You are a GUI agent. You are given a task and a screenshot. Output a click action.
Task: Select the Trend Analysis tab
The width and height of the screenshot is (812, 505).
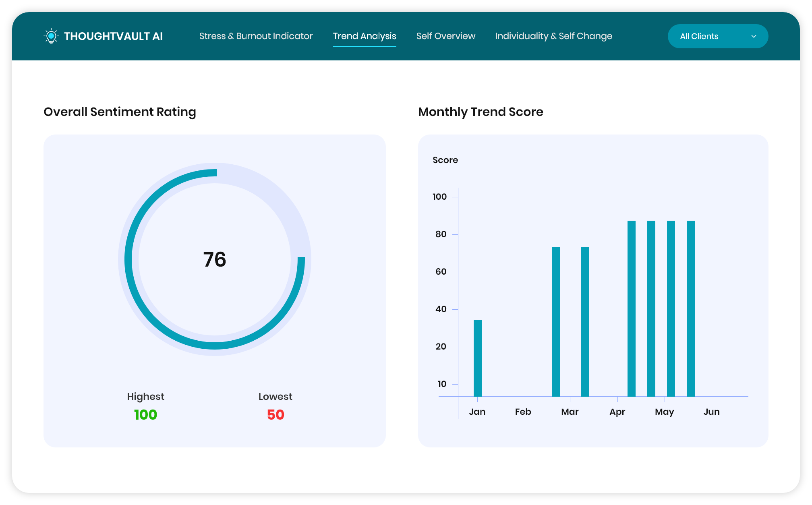tap(364, 36)
